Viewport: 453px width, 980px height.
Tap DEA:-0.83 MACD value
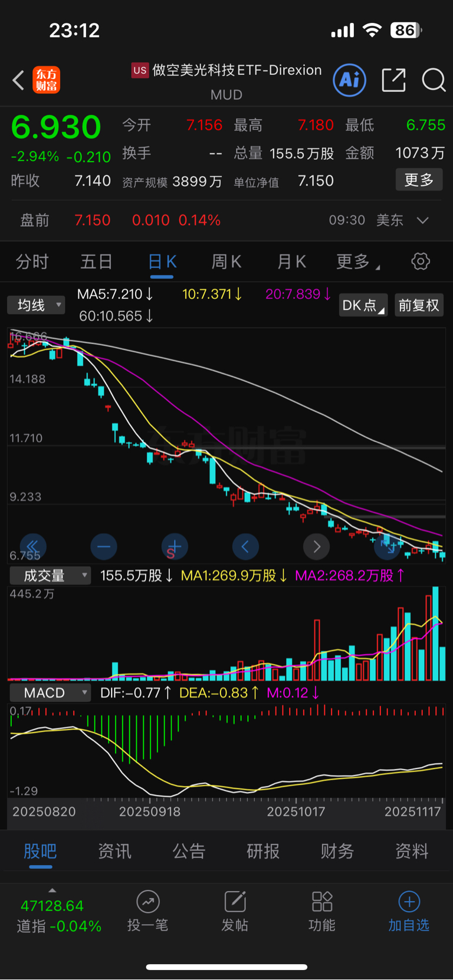tap(219, 693)
